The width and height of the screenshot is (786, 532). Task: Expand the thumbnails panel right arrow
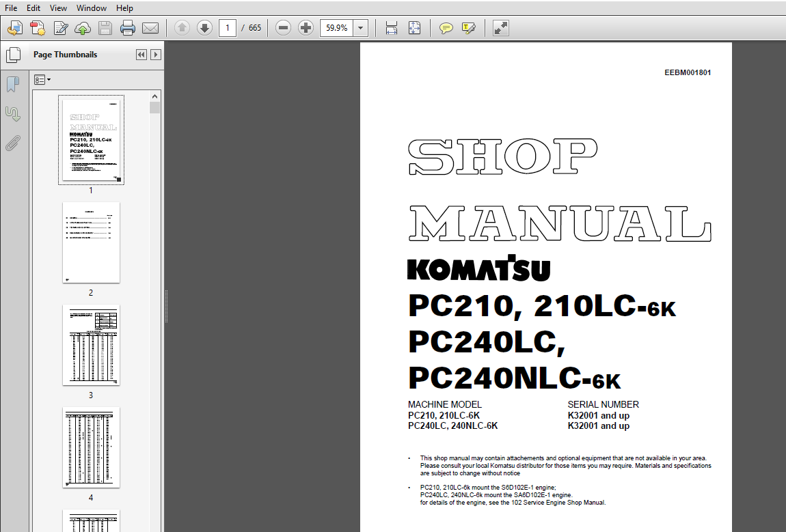click(x=156, y=55)
